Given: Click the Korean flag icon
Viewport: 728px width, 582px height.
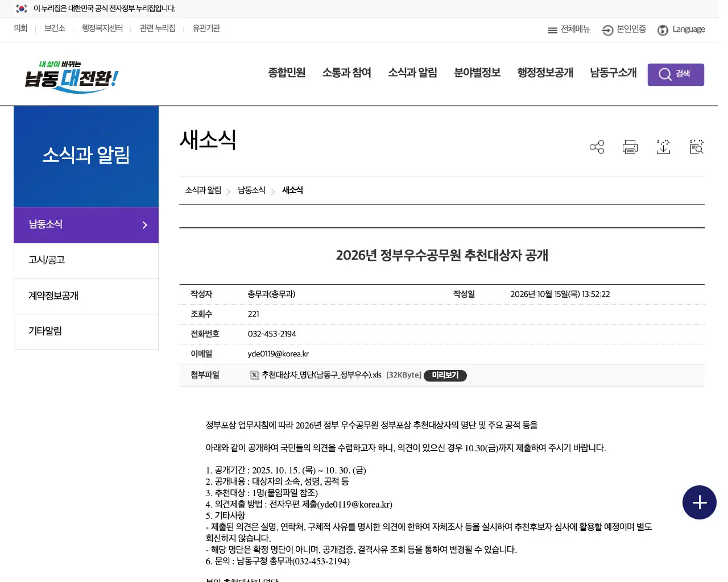Looking at the screenshot, I should coord(22,9).
